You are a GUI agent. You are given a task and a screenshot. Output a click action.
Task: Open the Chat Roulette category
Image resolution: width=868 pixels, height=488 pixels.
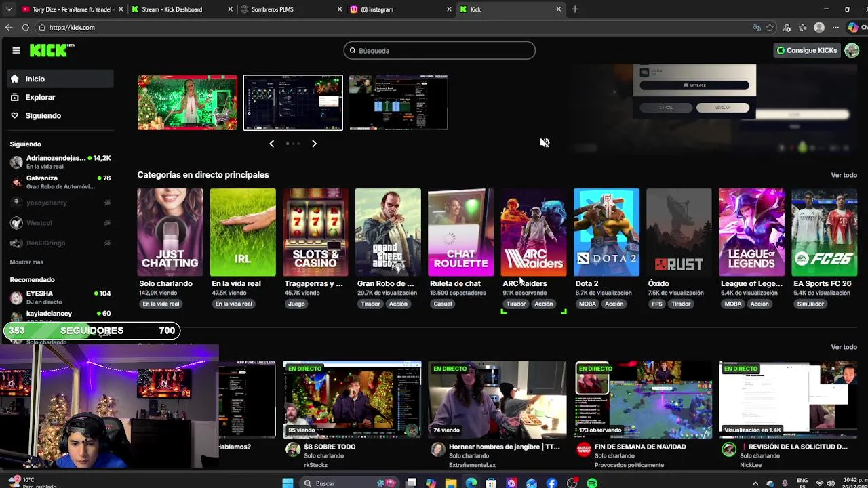460,232
